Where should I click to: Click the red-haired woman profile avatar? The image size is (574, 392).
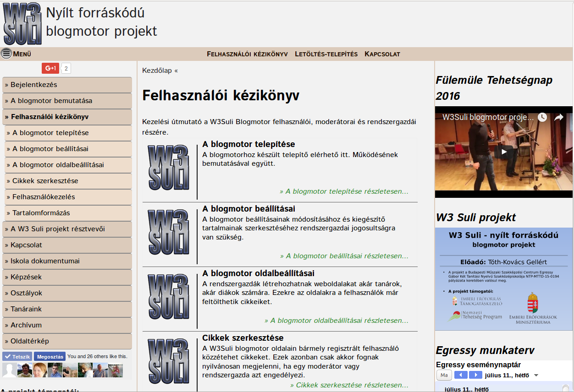point(39,370)
